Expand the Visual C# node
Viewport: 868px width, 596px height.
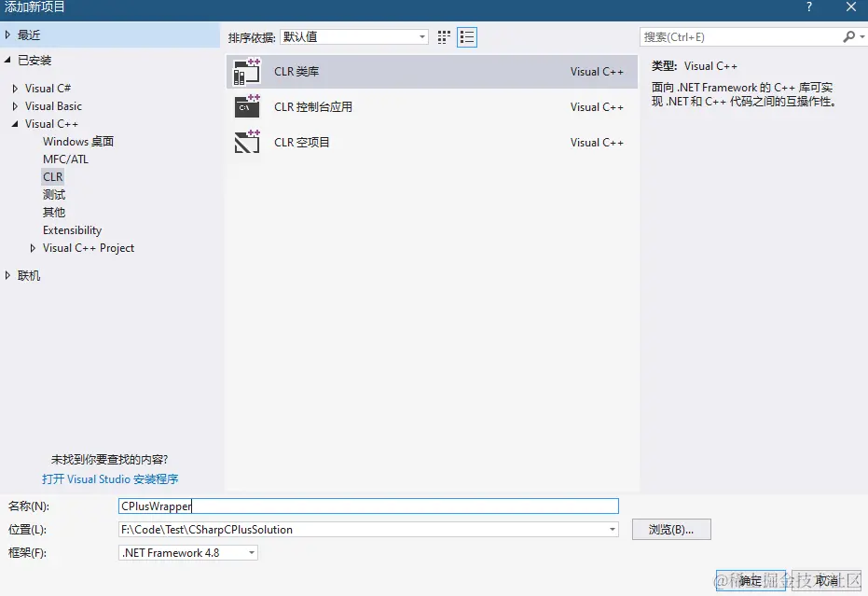point(16,88)
